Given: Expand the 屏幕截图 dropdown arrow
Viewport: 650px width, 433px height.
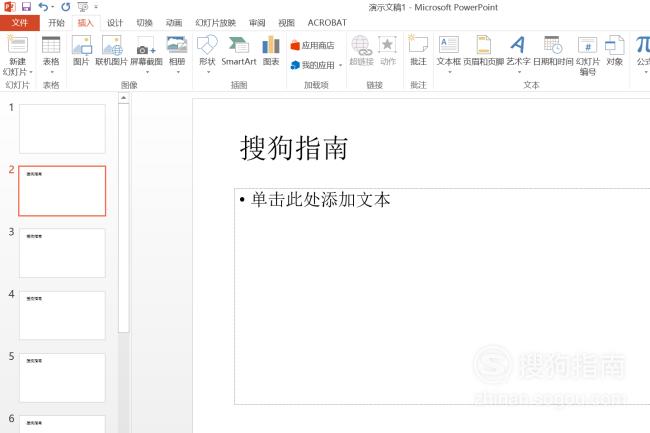Looking at the screenshot, I should click(x=147, y=72).
